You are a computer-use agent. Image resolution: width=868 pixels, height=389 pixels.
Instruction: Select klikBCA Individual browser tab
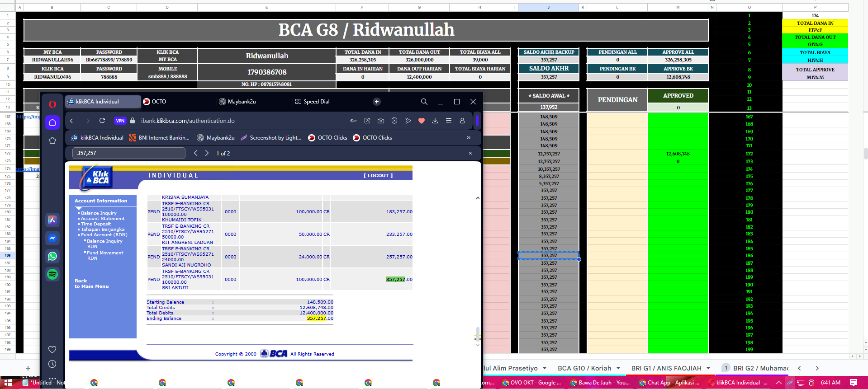[103, 102]
